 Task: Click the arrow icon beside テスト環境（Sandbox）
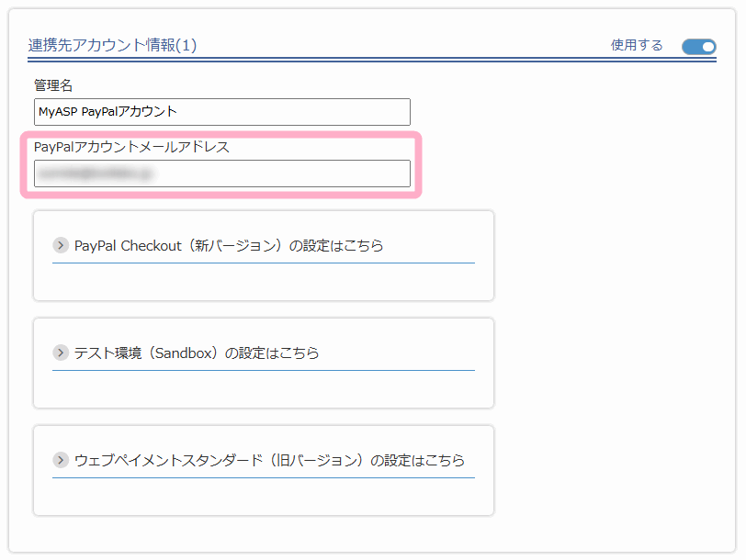[62, 353]
